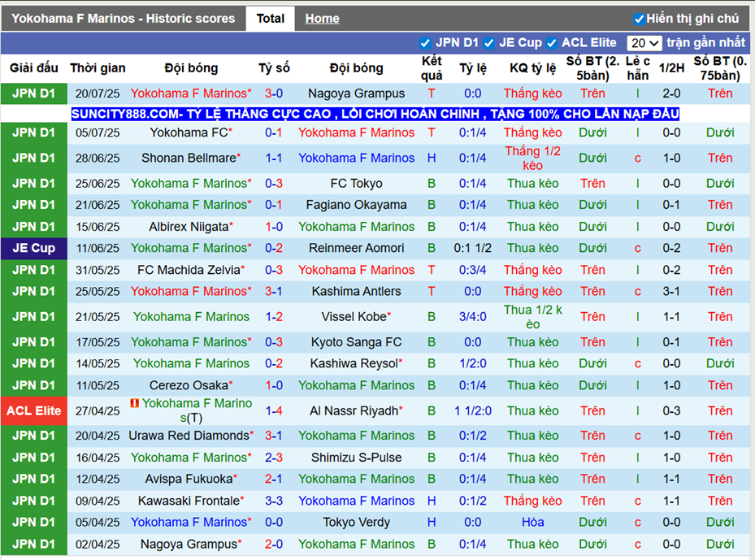Open Tokyo Verdy team link
This screenshot has width=755, height=560.
tap(356, 523)
